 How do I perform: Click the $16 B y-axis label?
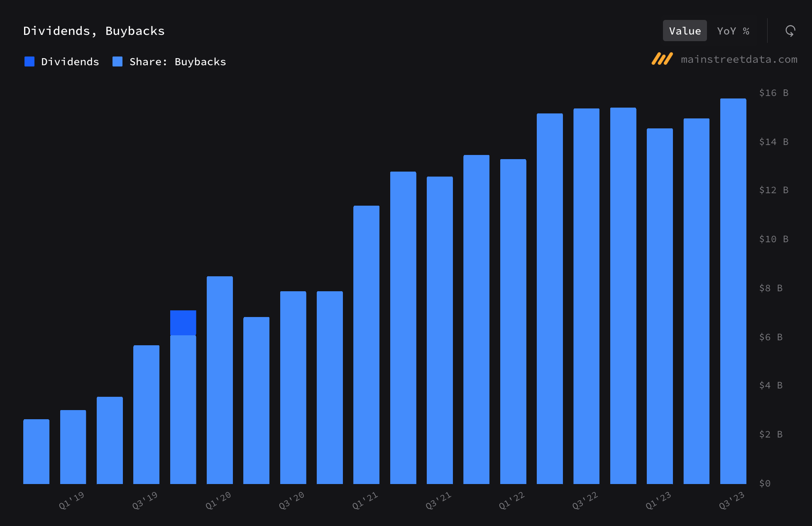point(773,93)
